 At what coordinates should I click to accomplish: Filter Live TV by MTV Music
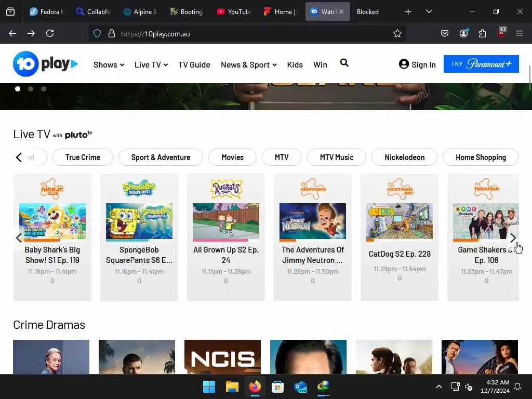click(x=337, y=157)
